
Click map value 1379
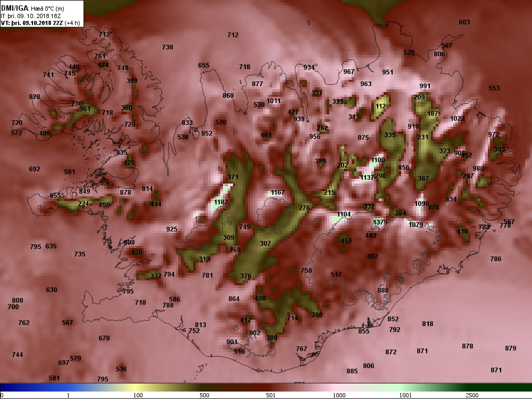point(380,222)
